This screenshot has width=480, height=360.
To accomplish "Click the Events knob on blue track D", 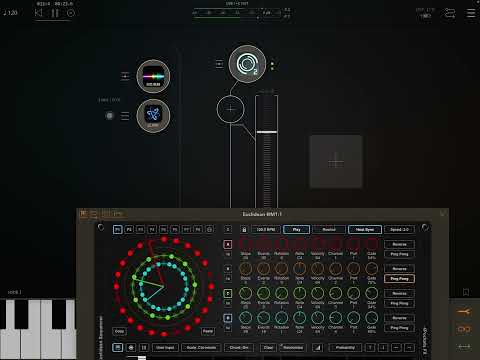I will [x=264, y=318].
